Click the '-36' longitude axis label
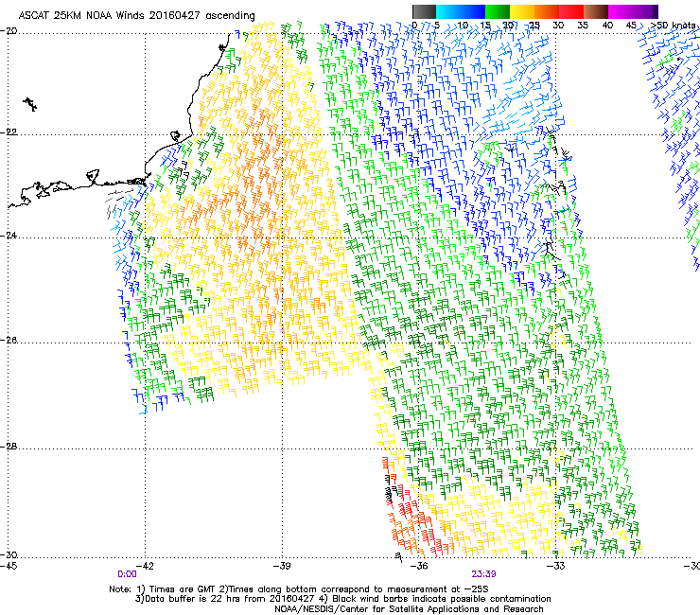Screen dimensions: 700x615 click(x=419, y=566)
